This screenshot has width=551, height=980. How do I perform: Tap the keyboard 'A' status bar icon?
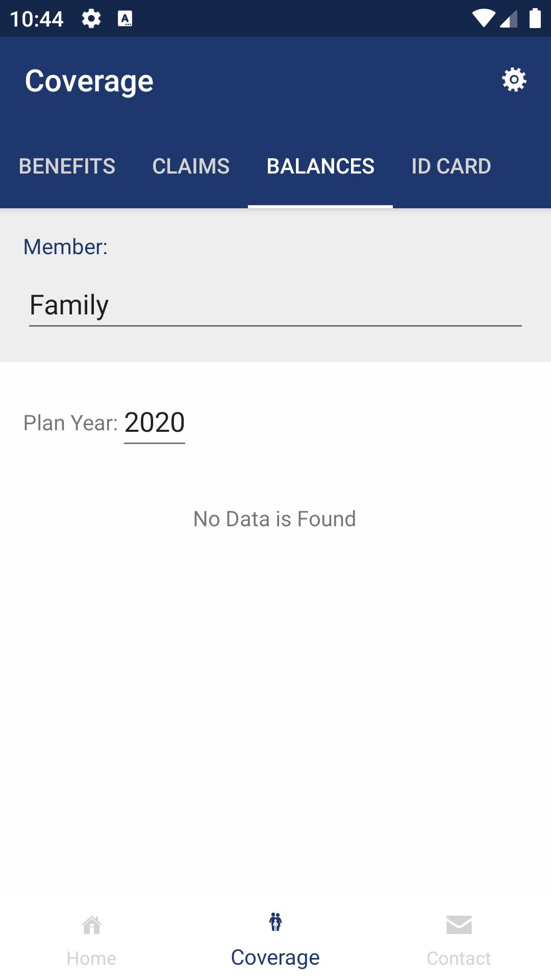tap(125, 19)
